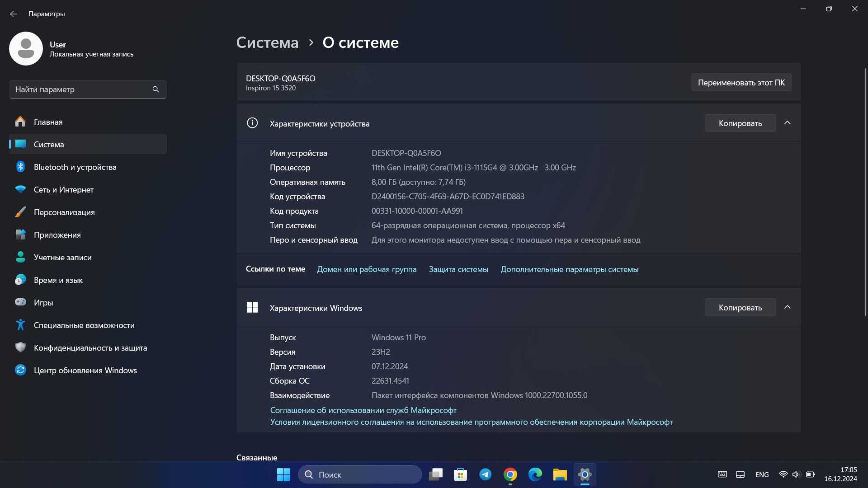Click the RAM value 8,00 ГБ
This screenshot has width=868, height=488.
pyautogui.click(x=419, y=182)
